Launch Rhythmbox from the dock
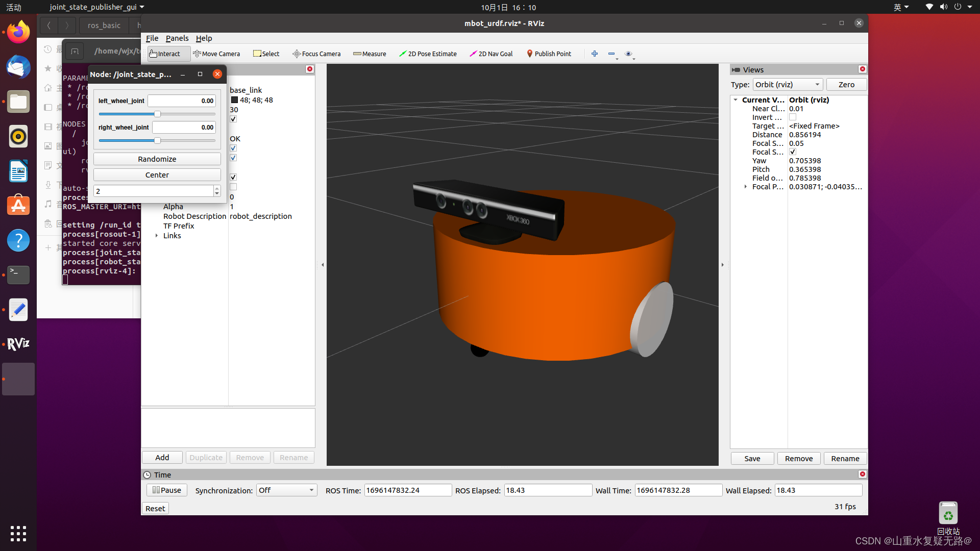 coord(18,136)
